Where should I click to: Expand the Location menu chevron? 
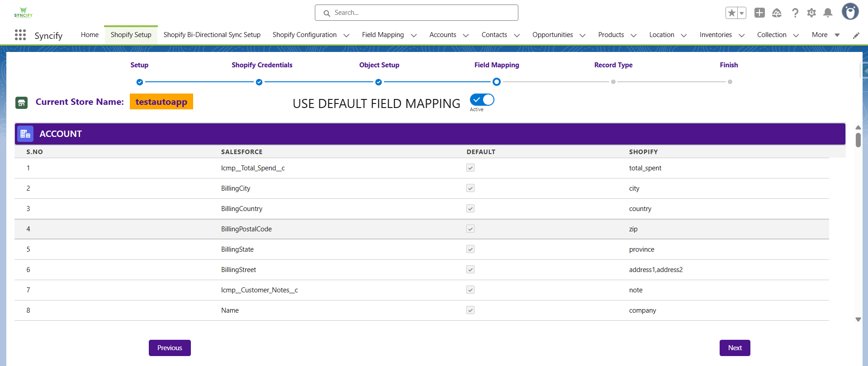684,35
